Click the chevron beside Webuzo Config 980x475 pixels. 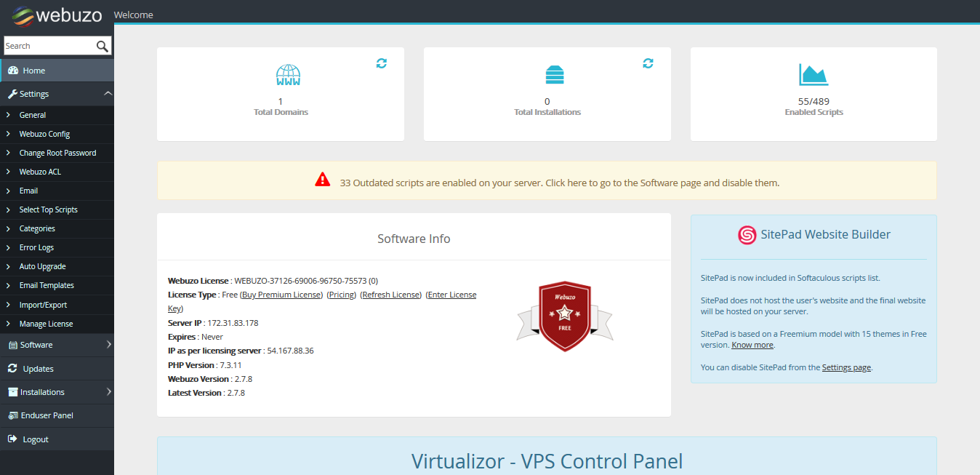pos(8,134)
